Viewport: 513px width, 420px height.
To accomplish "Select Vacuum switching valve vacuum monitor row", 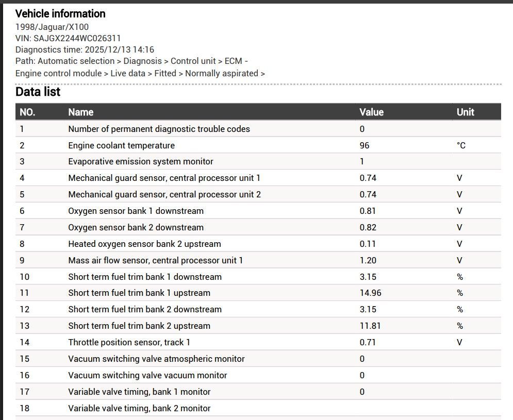I will (147, 375).
